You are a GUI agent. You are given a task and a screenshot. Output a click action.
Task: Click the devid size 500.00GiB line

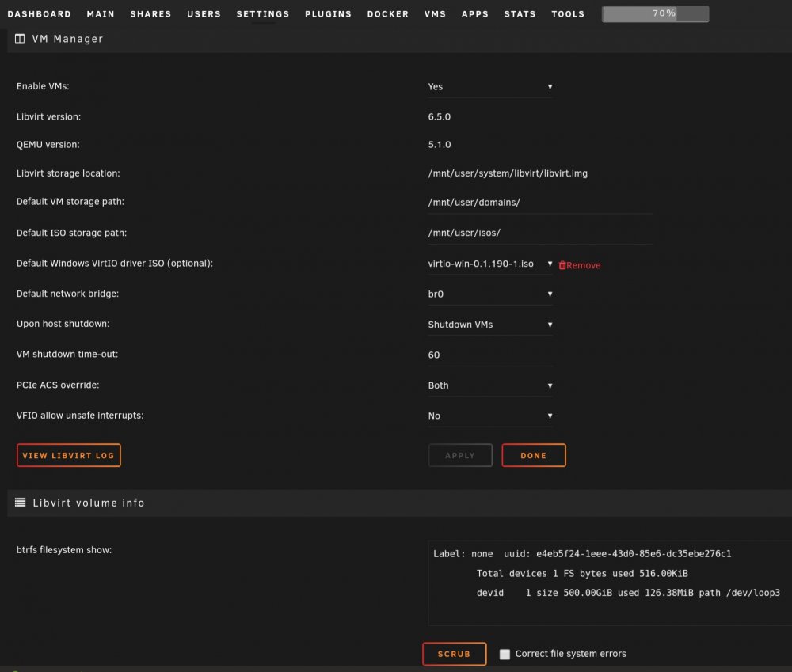(628, 593)
